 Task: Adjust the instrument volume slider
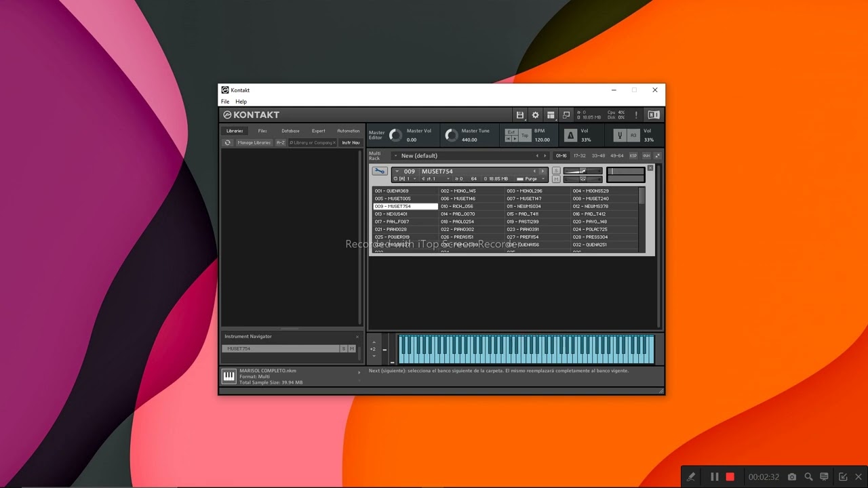click(583, 171)
